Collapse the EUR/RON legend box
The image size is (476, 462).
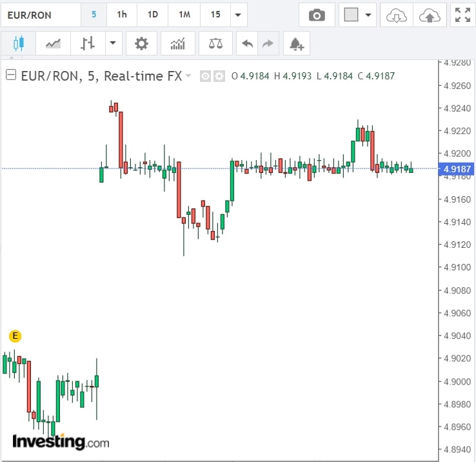click(x=10, y=75)
